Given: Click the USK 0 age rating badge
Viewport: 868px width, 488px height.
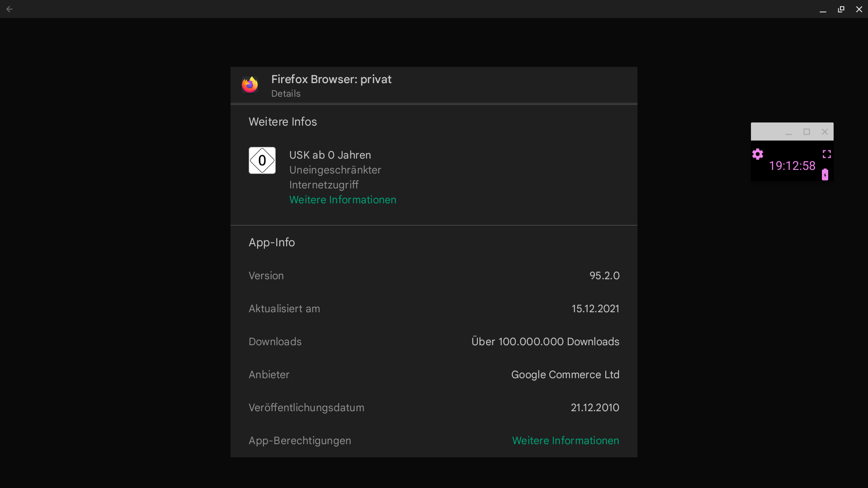Looking at the screenshot, I should point(262,160).
